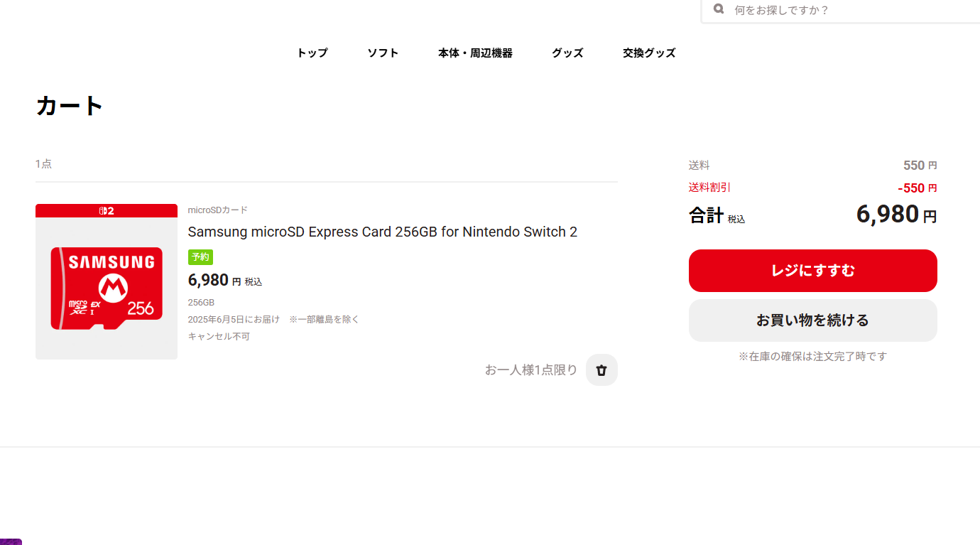The width and height of the screenshot is (980, 545).
Task: Click the green 予約 badge
Action: (200, 257)
